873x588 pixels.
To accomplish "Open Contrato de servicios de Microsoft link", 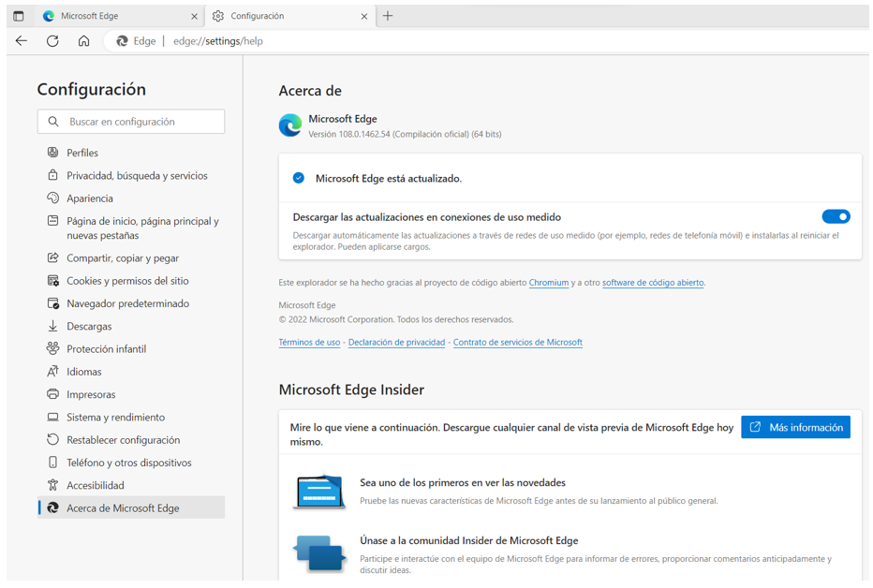I will [517, 343].
